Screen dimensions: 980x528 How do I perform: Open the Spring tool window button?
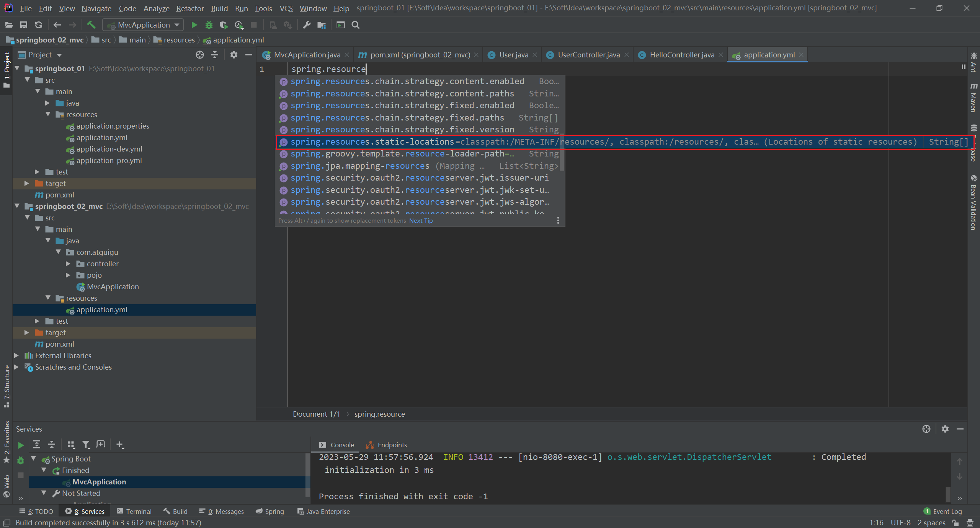click(270, 511)
